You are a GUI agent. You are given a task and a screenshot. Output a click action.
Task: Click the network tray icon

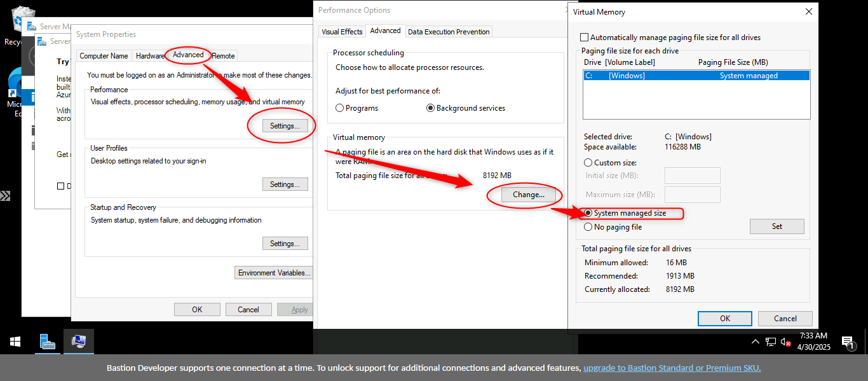(x=770, y=342)
